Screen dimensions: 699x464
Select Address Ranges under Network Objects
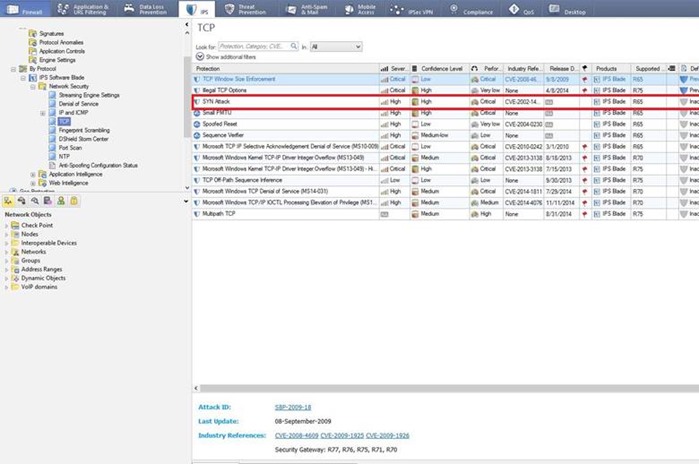pos(41,269)
